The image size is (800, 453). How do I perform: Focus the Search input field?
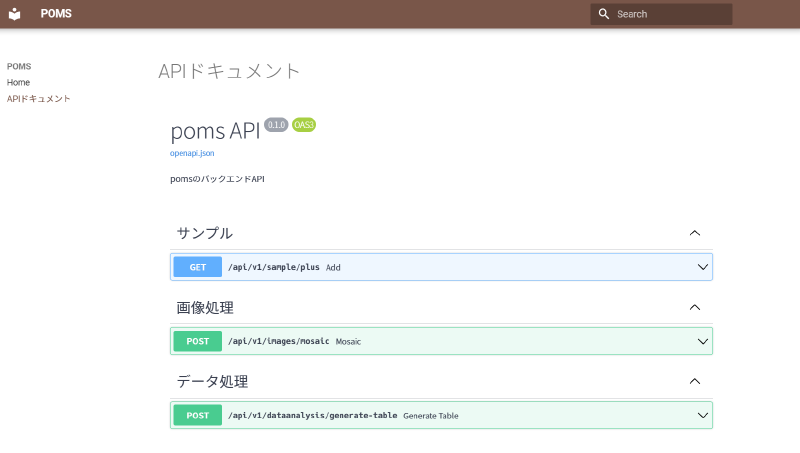661,14
